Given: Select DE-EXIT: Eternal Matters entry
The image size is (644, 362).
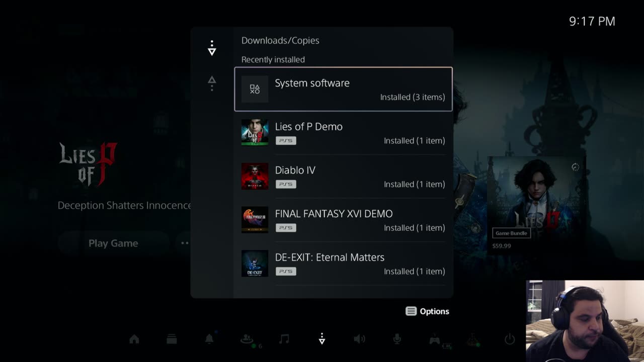Looking at the screenshot, I should pyautogui.click(x=343, y=263).
